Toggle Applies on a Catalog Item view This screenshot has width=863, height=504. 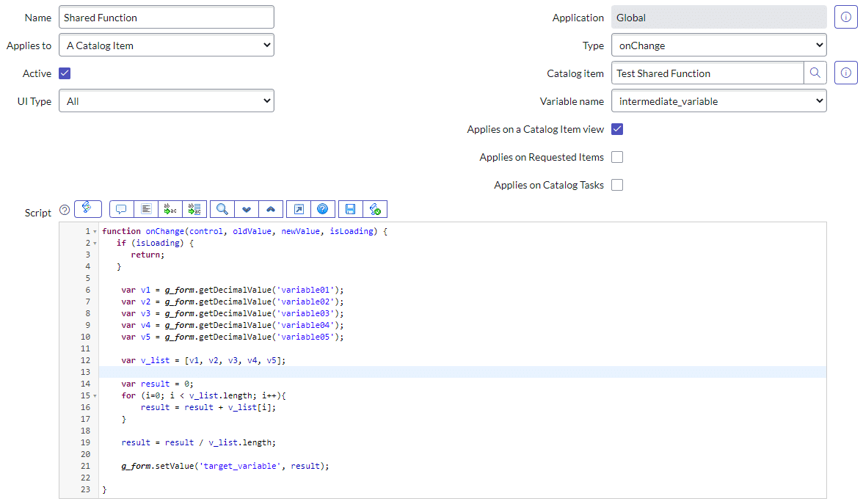(x=617, y=129)
